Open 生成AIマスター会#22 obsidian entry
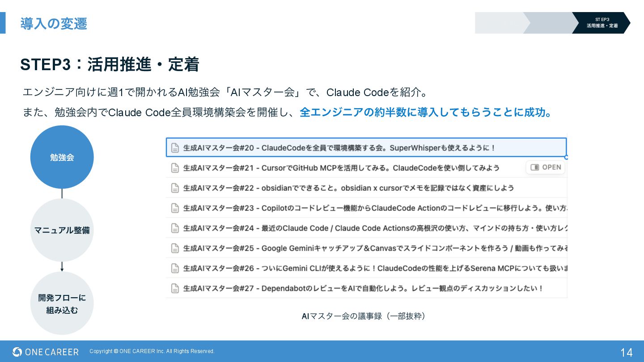 tap(366, 188)
